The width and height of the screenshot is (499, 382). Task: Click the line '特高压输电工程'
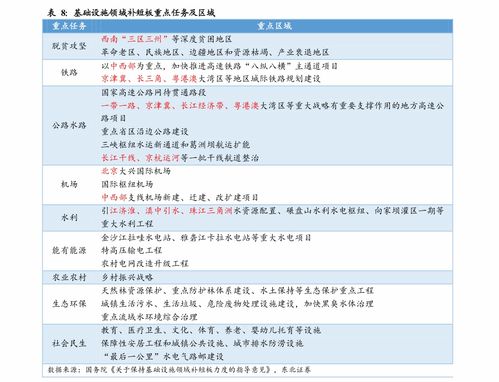(x=132, y=250)
